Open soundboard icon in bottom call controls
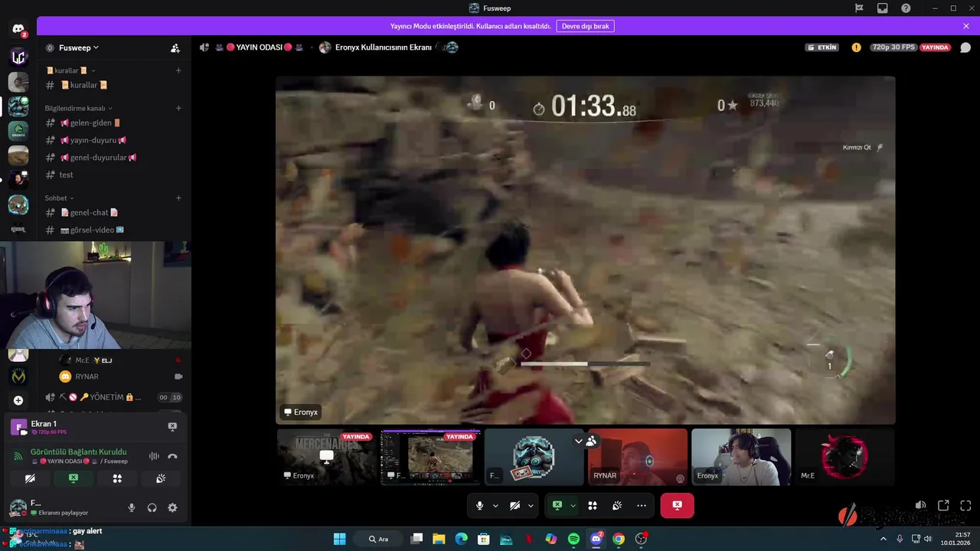Screen dimensions: 980x551 [617, 506]
